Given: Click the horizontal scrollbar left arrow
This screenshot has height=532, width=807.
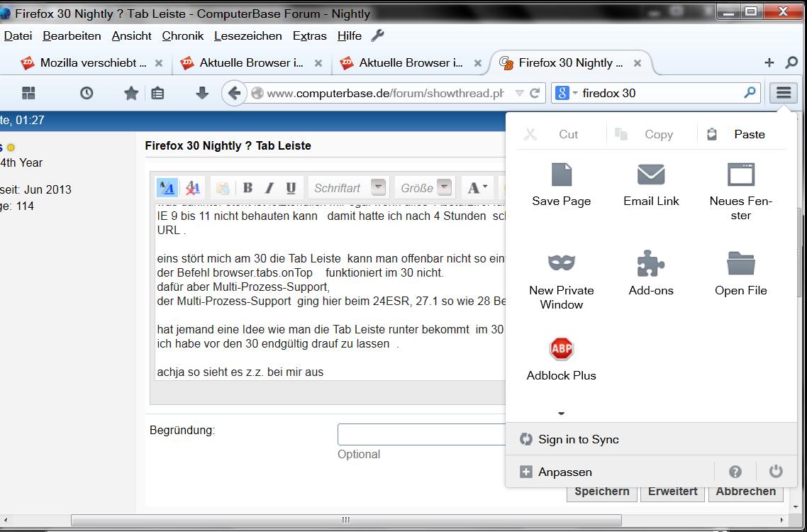Looking at the screenshot, I should (x=4, y=520).
